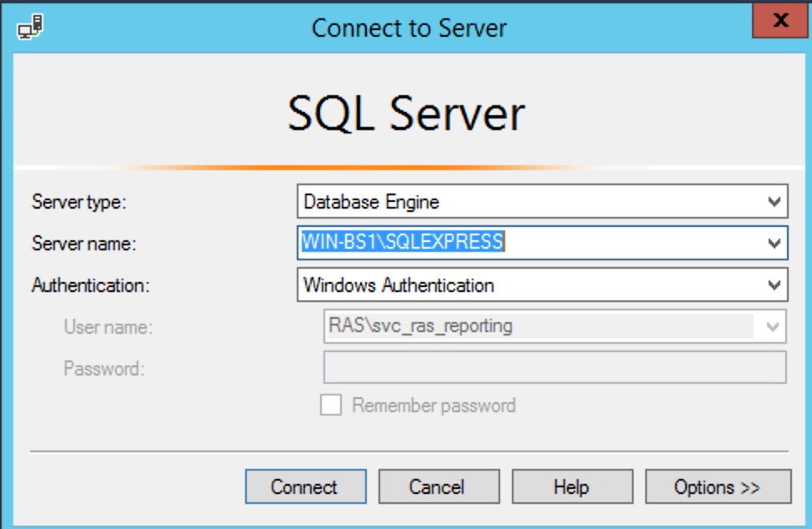This screenshot has width=812, height=529.
Task: Open the Server name dropdown arrow
Action: tap(774, 243)
